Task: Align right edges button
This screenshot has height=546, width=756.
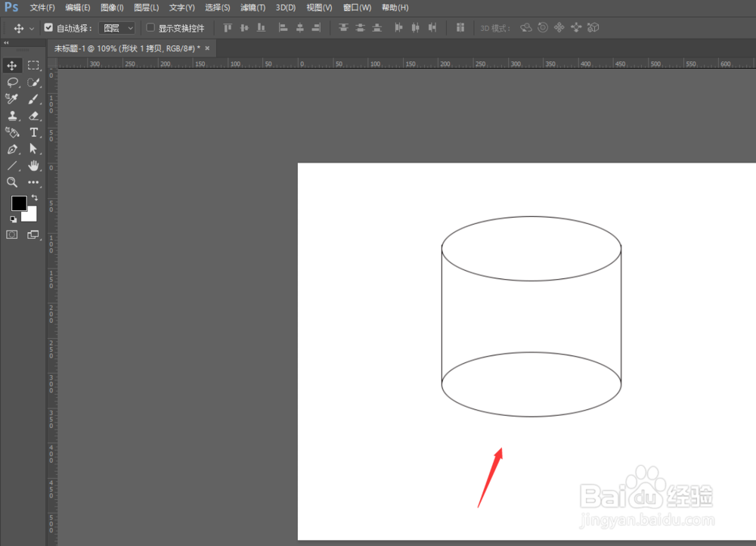Action: click(316, 27)
